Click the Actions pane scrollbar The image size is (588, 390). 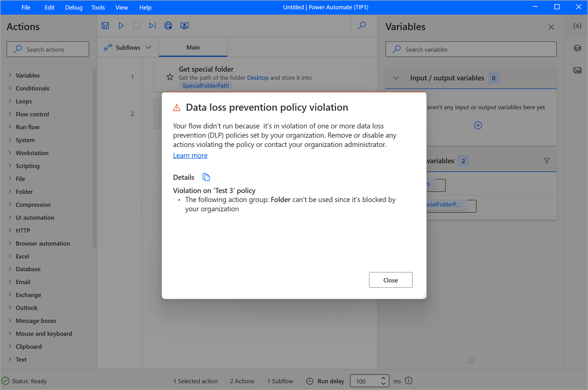click(95, 157)
